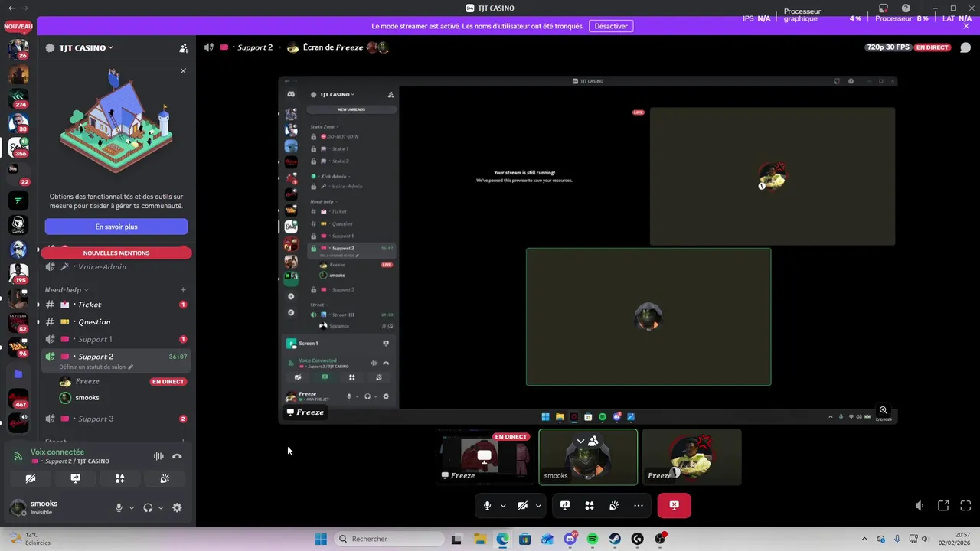Select the smooks participant tile
The height and width of the screenshot is (551, 980).
[588, 457]
